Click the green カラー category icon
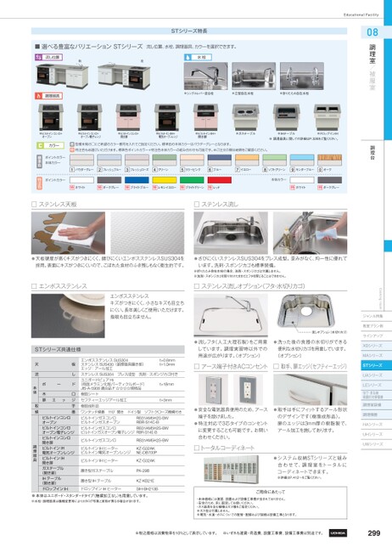 (x=40, y=145)
